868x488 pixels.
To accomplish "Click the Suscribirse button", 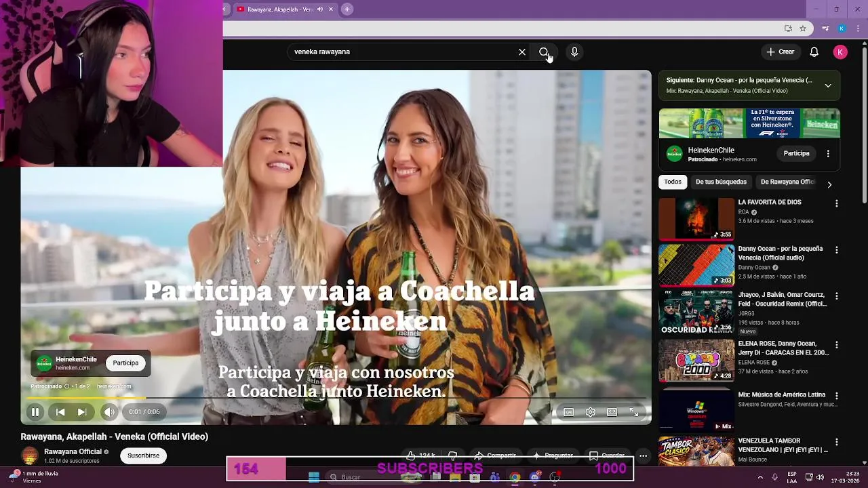I will (143, 455).
